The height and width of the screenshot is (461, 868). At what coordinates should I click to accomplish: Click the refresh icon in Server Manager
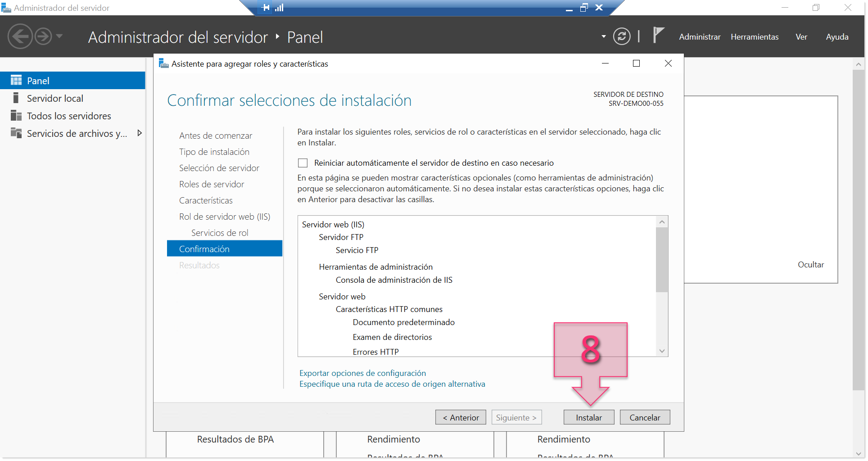(x=622, y=37)
